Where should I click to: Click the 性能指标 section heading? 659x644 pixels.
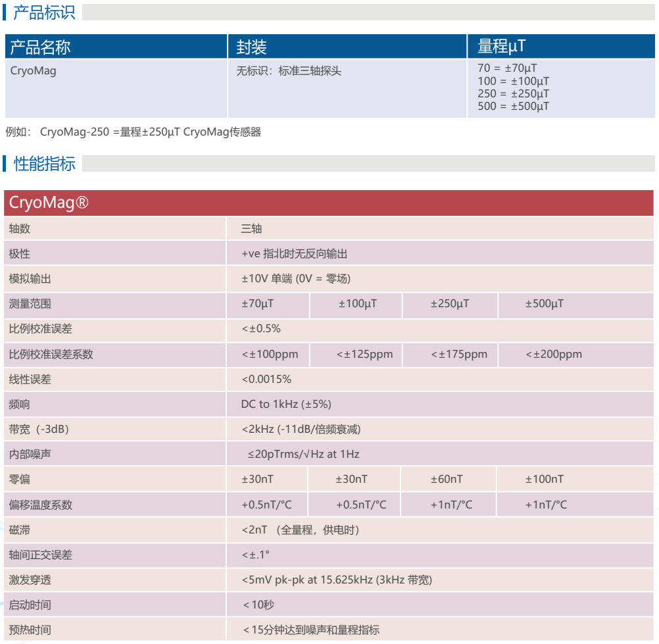[44, 164]
